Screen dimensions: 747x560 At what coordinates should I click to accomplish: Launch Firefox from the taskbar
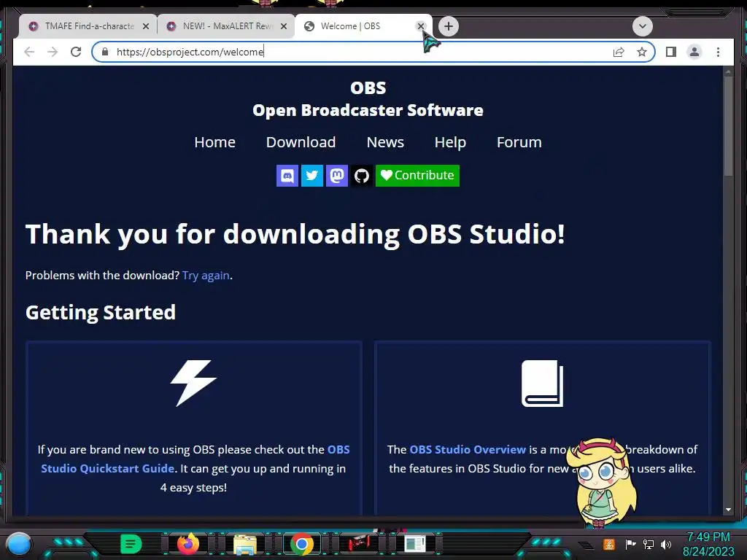(187, 544)
